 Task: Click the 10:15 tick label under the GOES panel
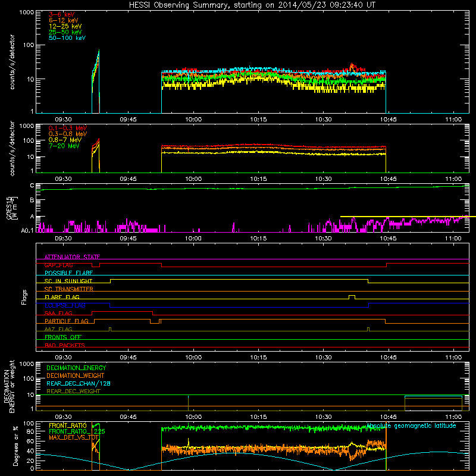click(x=258, y=239)
